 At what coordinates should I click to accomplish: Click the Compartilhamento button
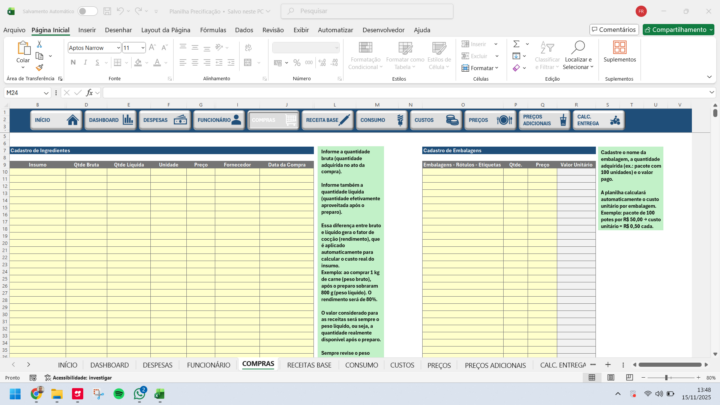[679, 30]
